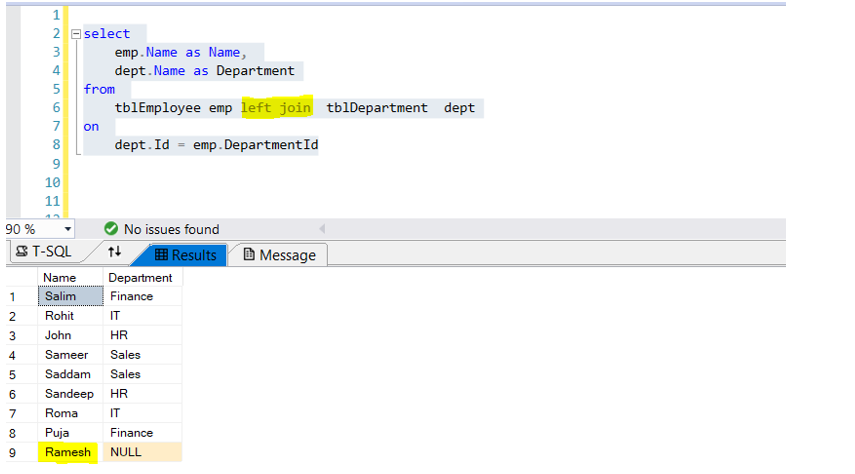Click the top-left corner cell of the results grid
The width and height of the screenshot is (855, 474).
pos(22,278)
